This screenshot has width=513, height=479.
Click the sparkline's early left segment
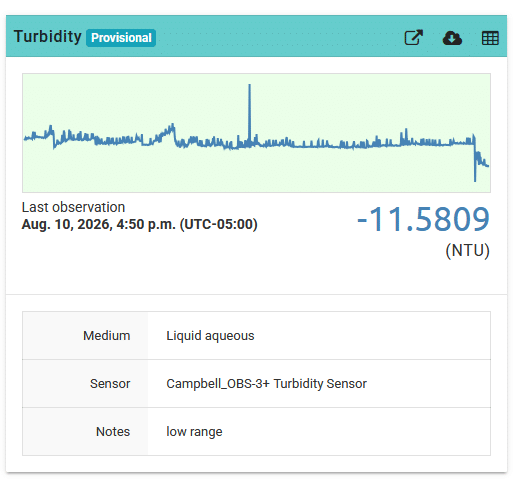coord(40,135)
